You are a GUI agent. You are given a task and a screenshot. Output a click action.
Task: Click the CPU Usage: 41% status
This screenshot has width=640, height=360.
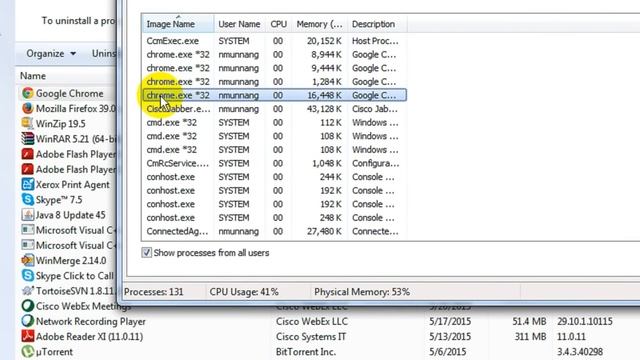(x=244, y=292)
